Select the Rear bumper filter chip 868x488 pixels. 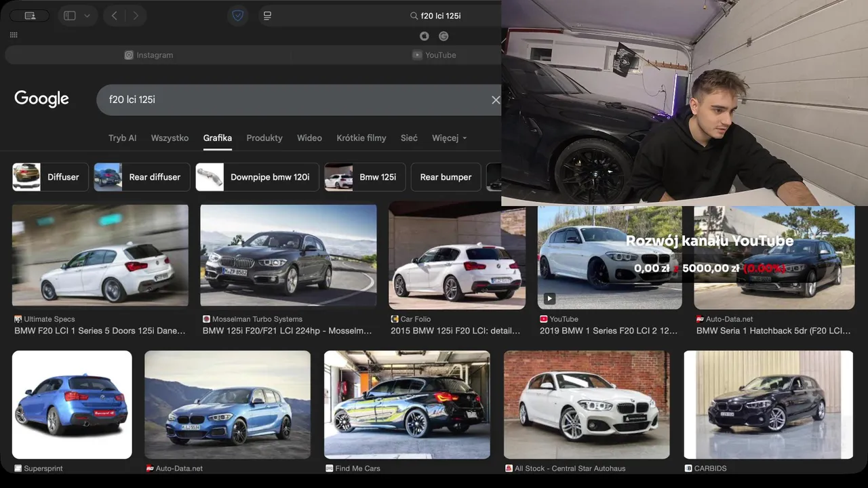446,177
